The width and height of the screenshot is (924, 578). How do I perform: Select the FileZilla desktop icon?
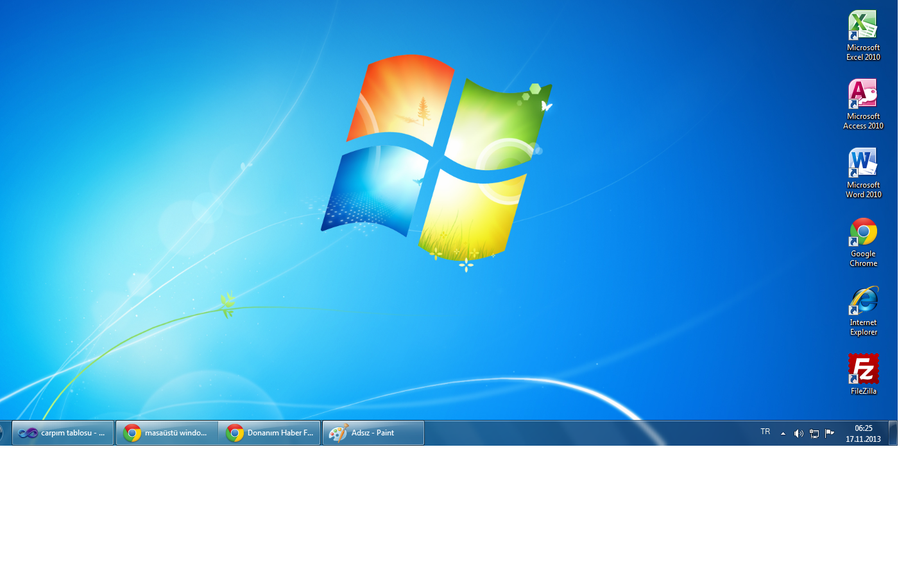[x=863, y=374]
